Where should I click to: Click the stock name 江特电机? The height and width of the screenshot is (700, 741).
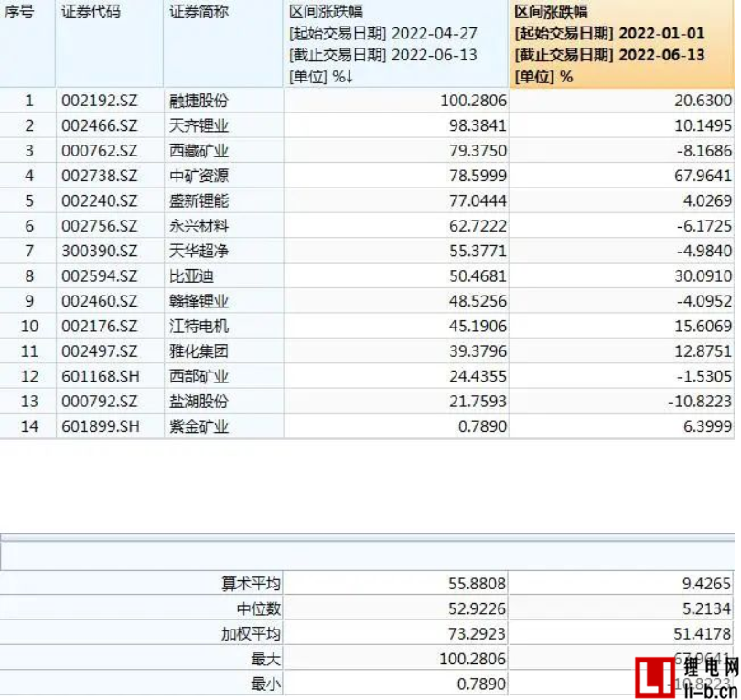pos(199,326)
